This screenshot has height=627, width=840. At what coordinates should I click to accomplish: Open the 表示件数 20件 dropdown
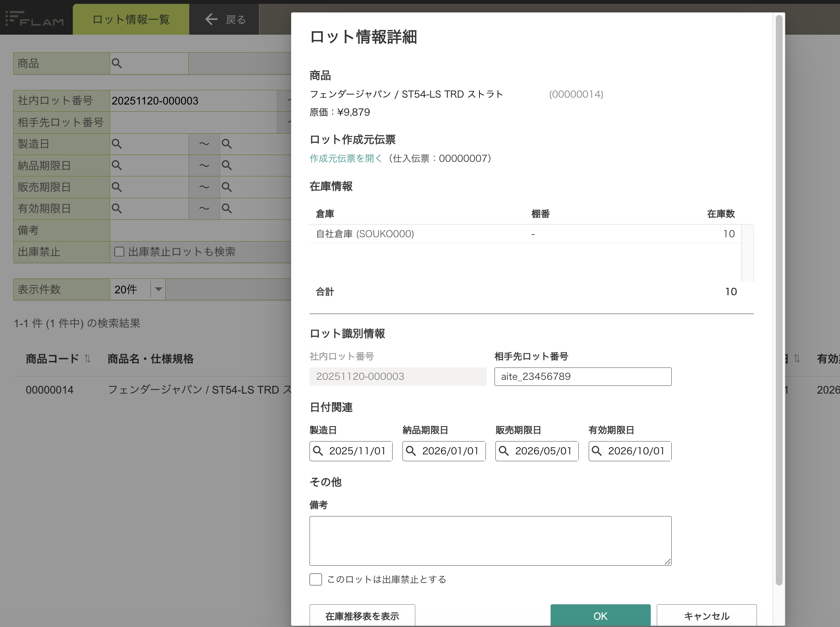pyautogui.click(x=137, y=290)
